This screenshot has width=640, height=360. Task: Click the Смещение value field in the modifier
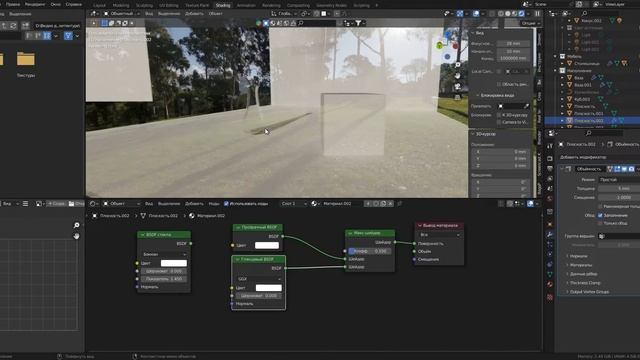click(619, 197)
